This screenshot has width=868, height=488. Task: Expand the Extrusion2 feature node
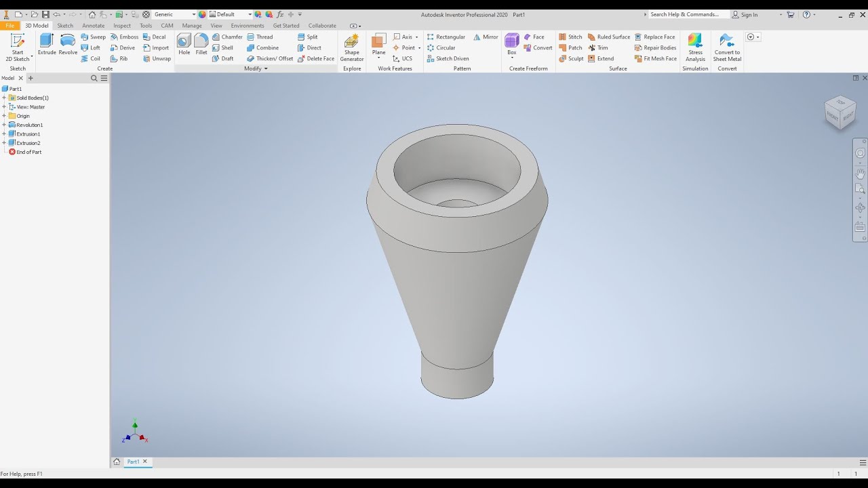(x=4, y=143)
